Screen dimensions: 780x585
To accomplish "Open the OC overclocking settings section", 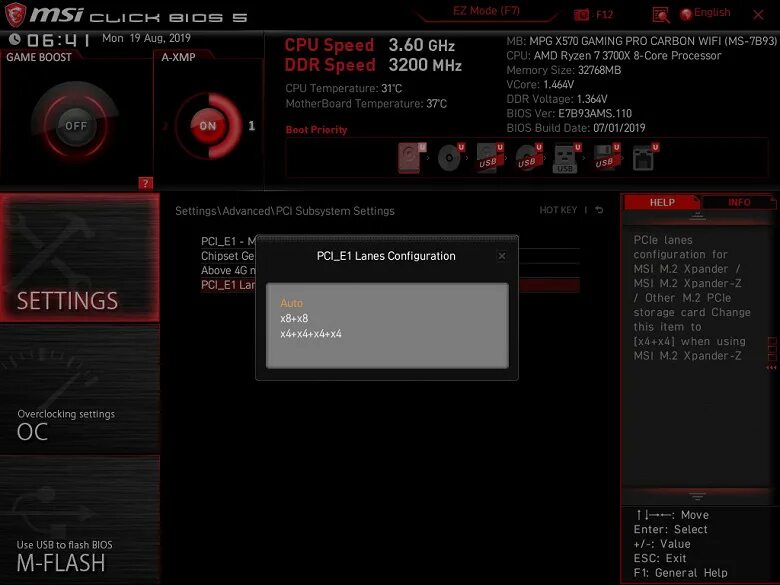I will [x=80, y=389].
